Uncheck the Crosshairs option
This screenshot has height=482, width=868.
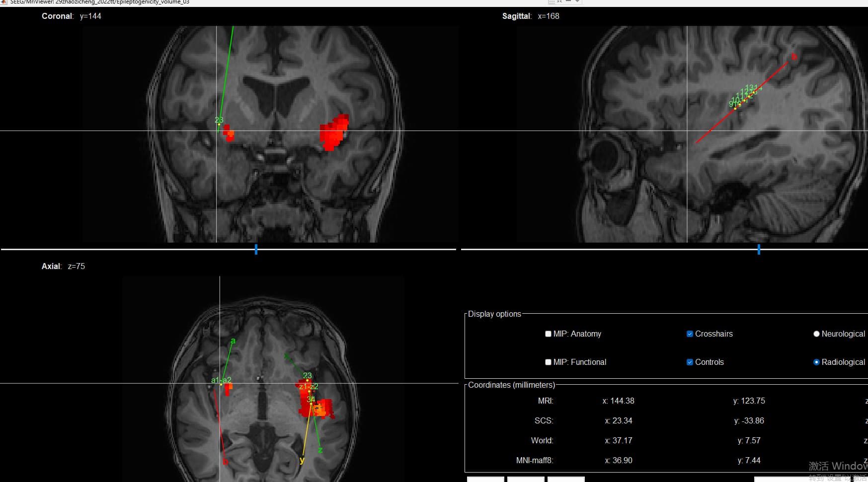690,334
